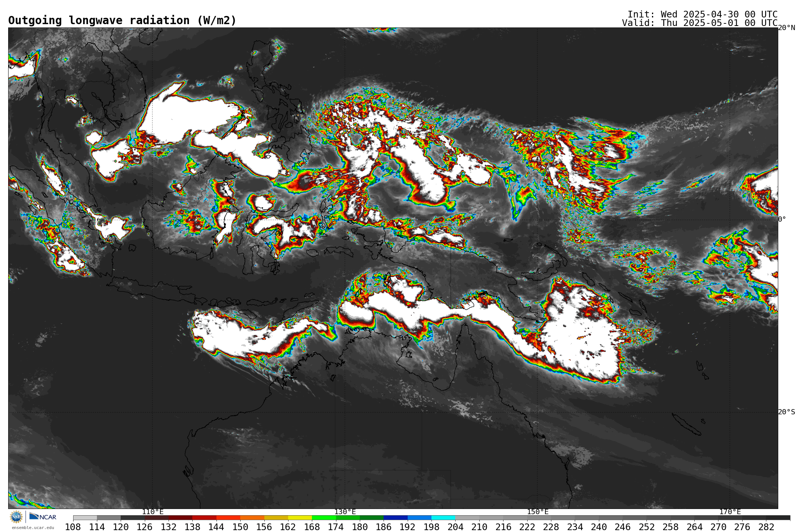This screenshot has width=802, height=532.
Task: Click the 170°E longitude label
Action: [x=730, y=512]
